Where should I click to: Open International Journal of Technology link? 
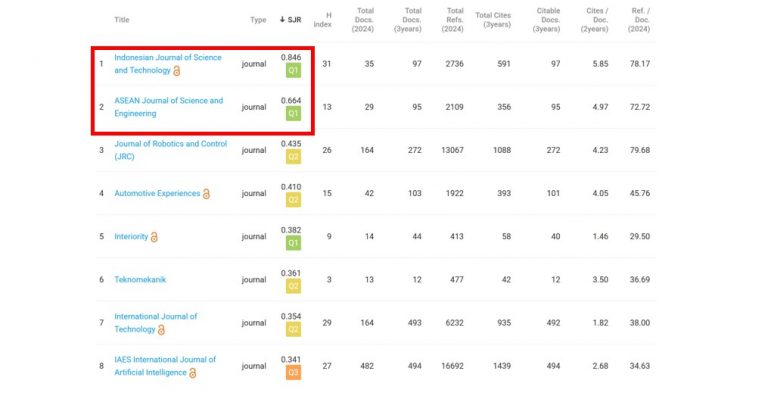156,323
